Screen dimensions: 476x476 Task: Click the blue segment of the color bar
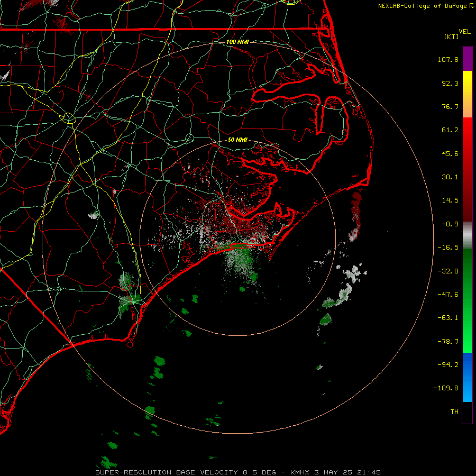click(x=467, y=377)
